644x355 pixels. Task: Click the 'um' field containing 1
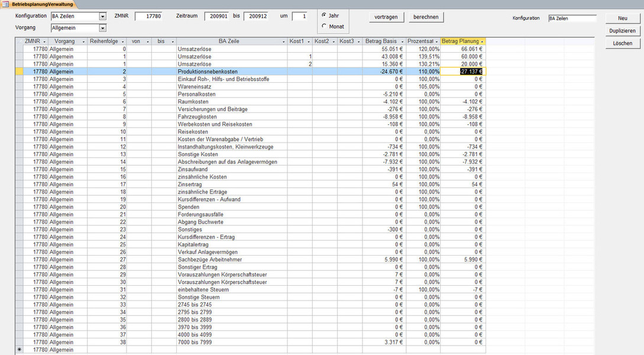point(299,17)
